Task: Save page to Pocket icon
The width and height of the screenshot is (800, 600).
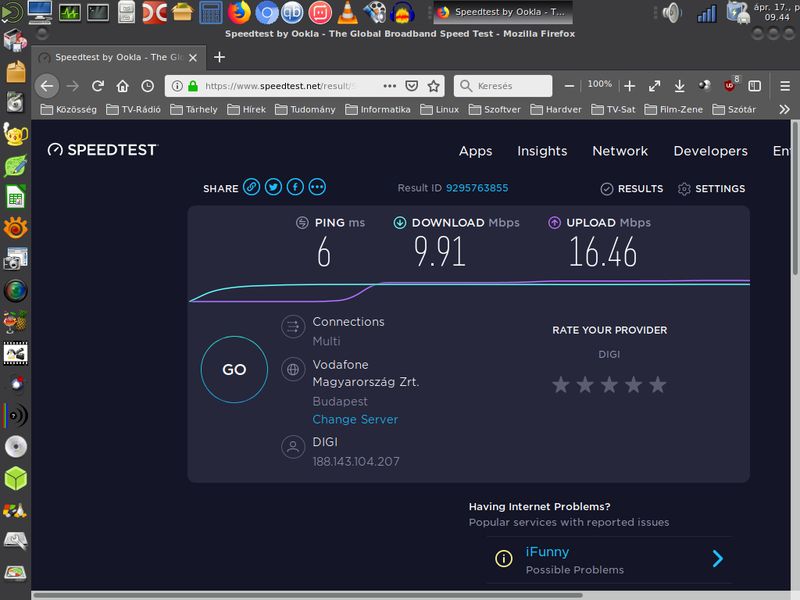Action: (412, 86)
